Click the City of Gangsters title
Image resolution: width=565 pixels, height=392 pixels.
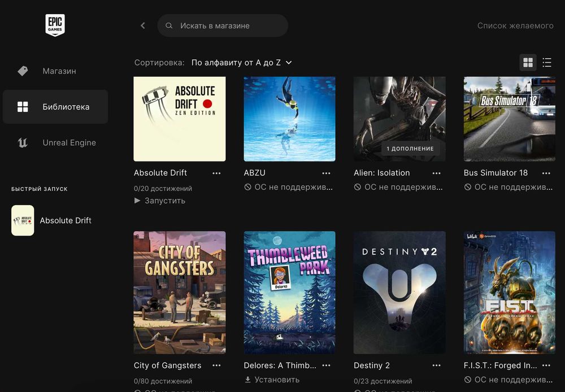tap(168, 365)
